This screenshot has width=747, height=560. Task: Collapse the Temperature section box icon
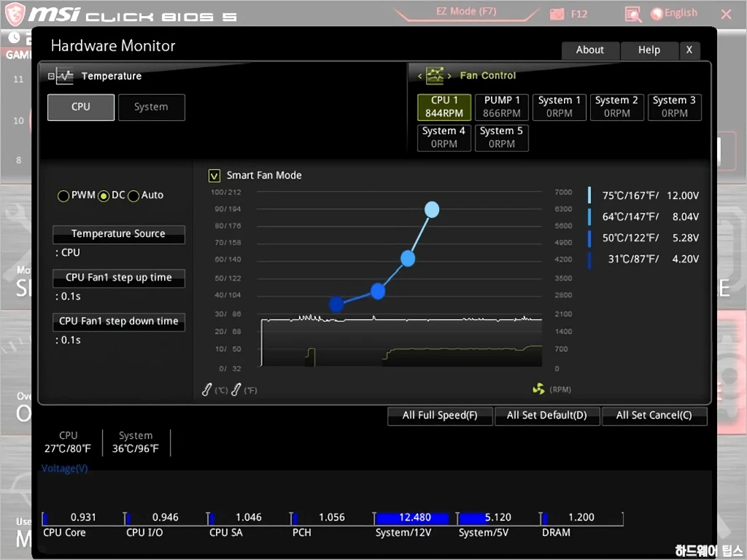point(51,76)
